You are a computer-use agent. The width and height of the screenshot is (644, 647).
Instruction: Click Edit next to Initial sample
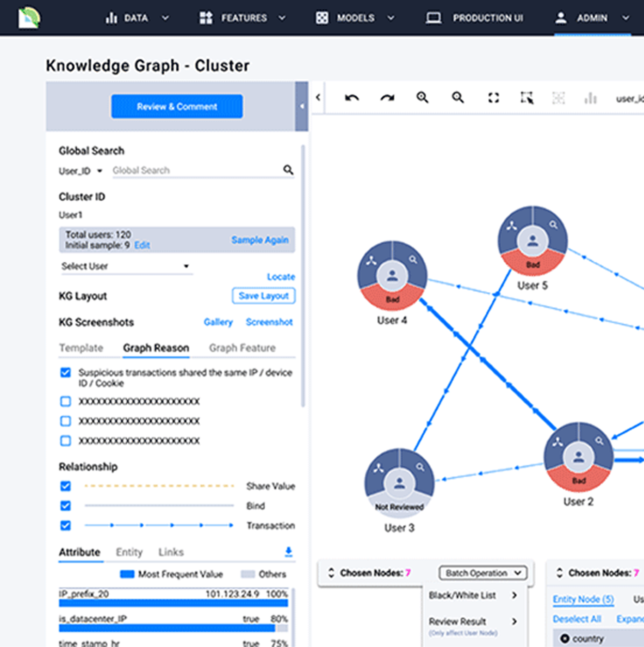pos(142,246)
